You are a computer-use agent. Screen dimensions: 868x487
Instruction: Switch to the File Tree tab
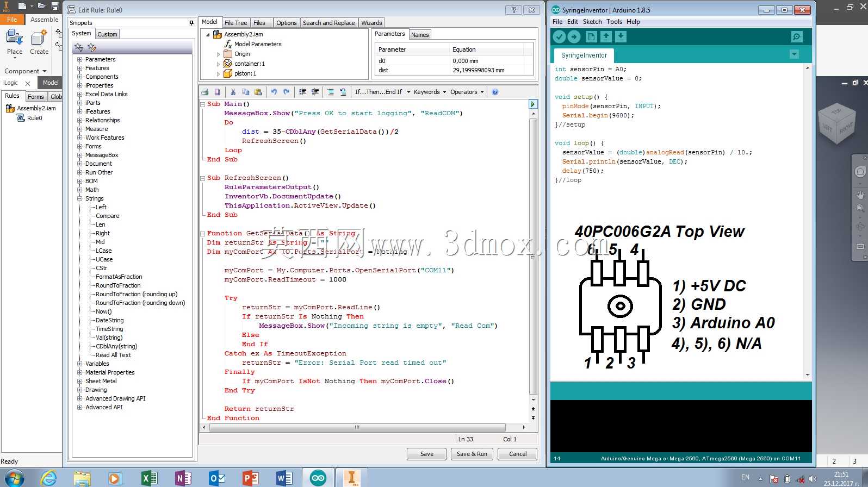[x=235, y=23]
